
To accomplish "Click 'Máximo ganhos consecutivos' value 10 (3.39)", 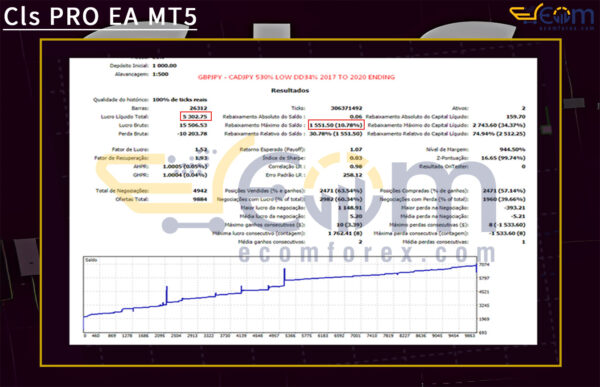I will click(x=349, y=225).
